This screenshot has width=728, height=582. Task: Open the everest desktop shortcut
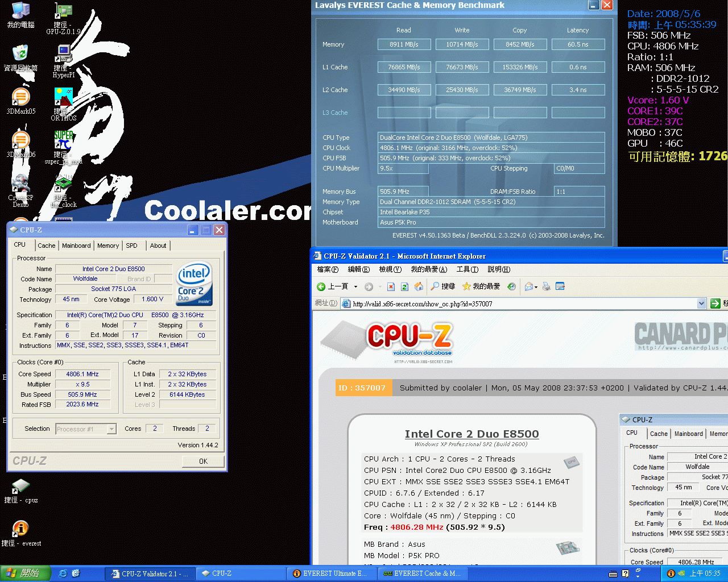coord(20,534)
